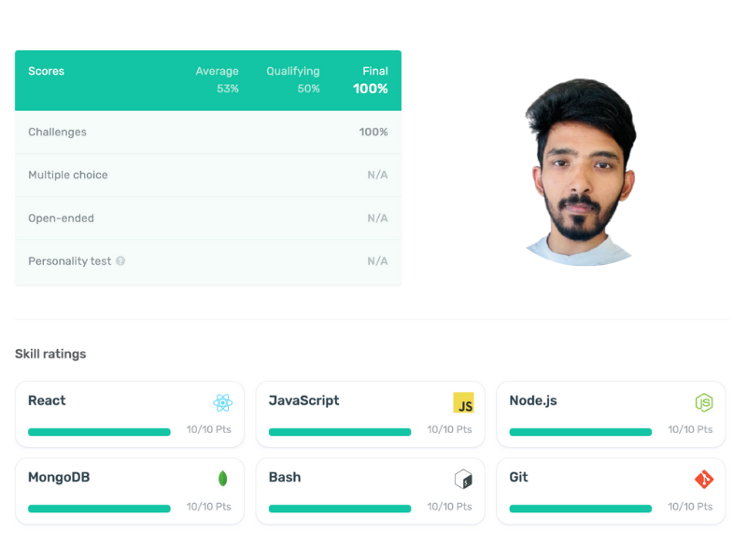Image resolution: width=747 pixels, height=560 pixels.
Task: Click the Open-ended N/A value
Action: (377, 218)
